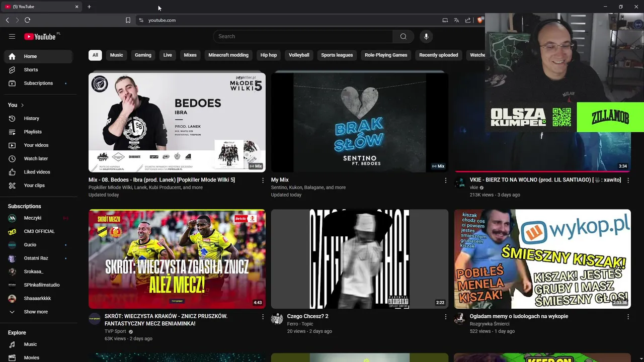644x362 pixels.
Task: Open Subscriptions in the sidebar
Action: (38, 83)
